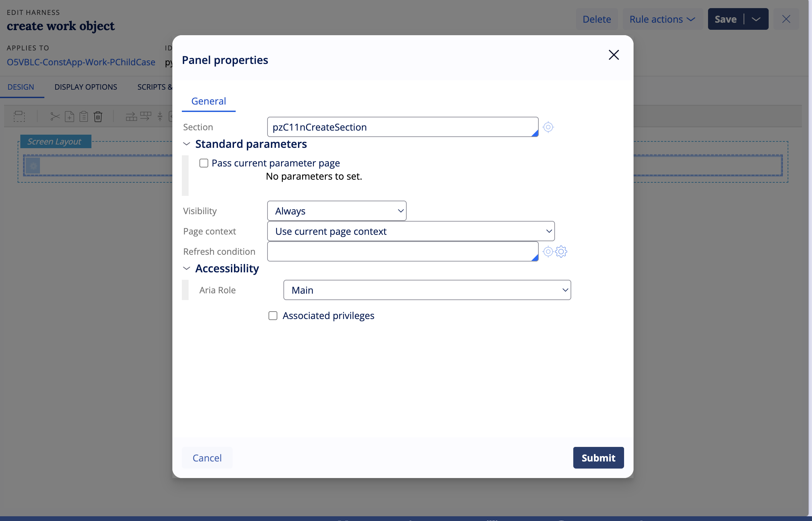Image resolution: width=812 pixels, height=521 pixels.
Task: Switch to the DISPLAY OPTIONS tab
Action: (86, 87)
